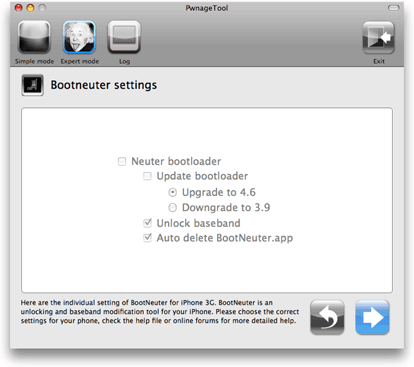Switch to Simple mode
Viewport: 414px width, 367px height.
(34, 37)
